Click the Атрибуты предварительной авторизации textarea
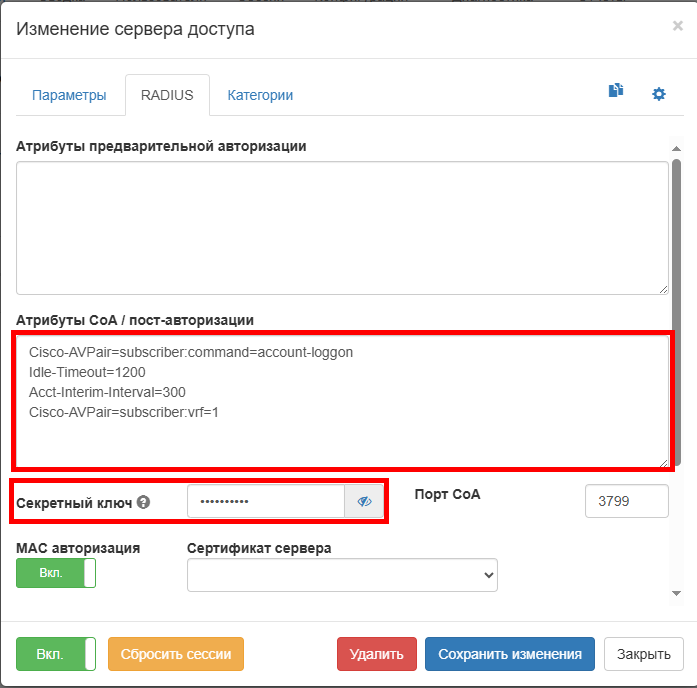Viewport: 697px width, 688px height. (342, 228)
